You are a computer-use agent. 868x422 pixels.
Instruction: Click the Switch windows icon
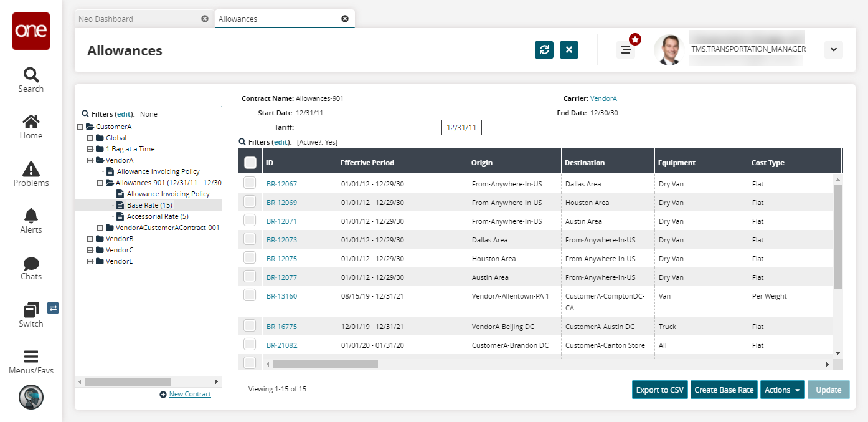tap(31, 310)
